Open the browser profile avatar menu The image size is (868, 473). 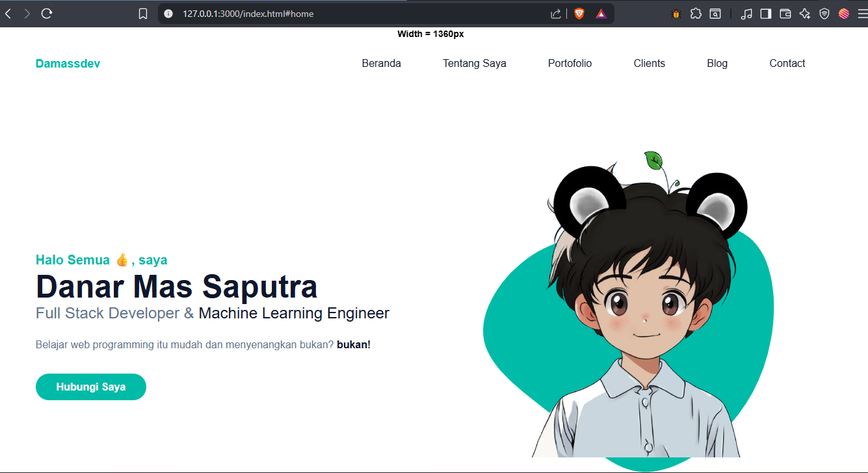click(844, 14)
